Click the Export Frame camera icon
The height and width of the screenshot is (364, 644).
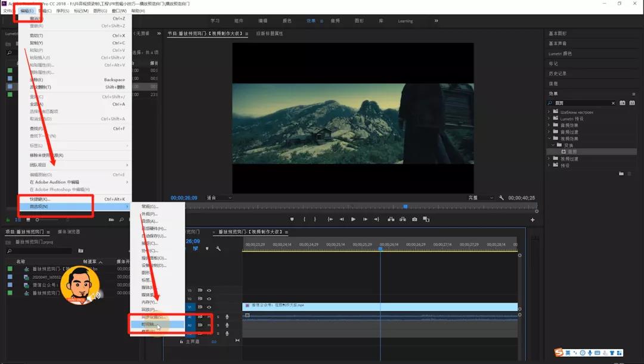pyautogui.click(x=414, y=219)
